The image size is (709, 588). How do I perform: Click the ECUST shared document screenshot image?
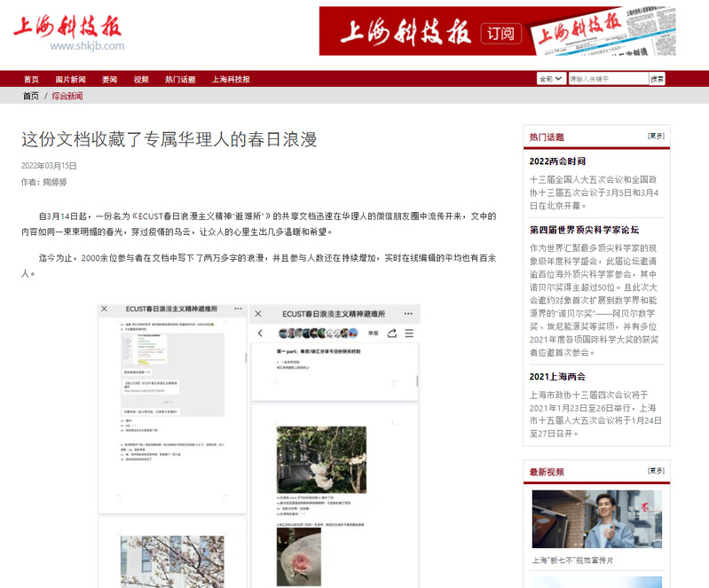click(x=259, y=443)
